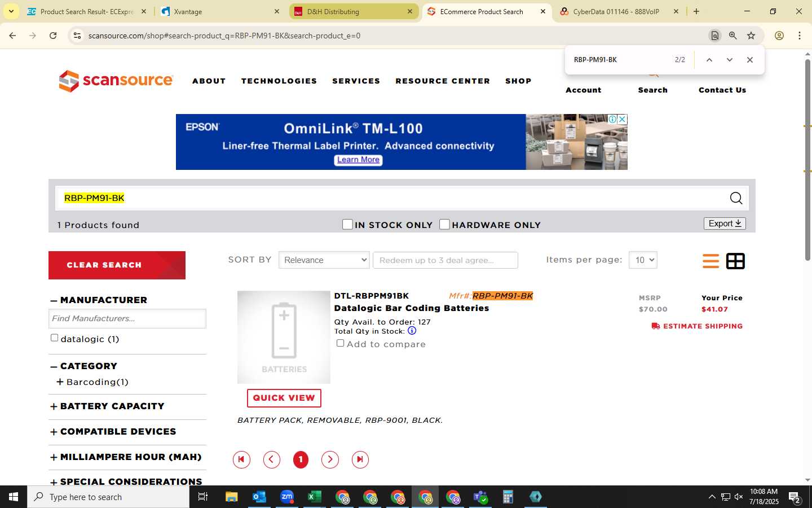Open TECHNOLOGIES menu
812x508 pixels.
pos(279,81)
